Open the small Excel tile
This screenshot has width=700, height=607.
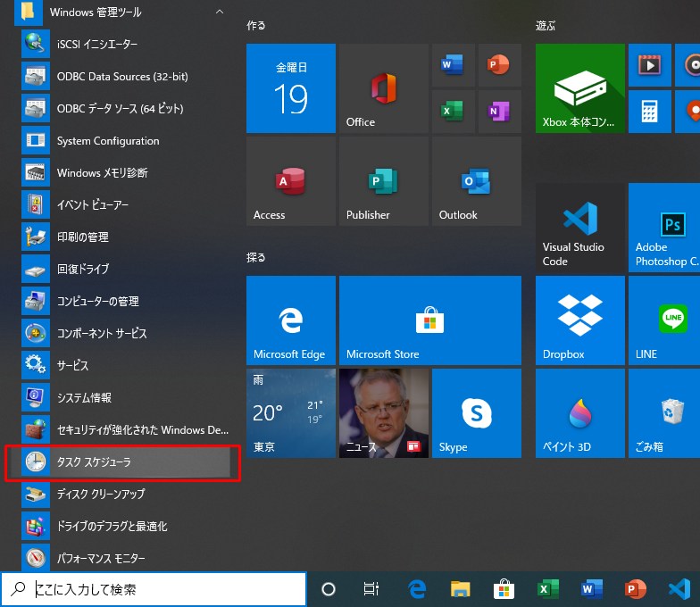click(x=453, y=112)
